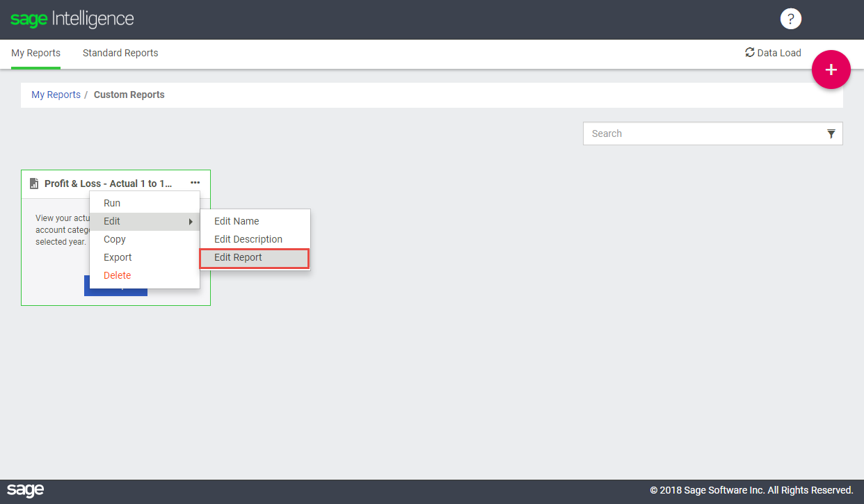
Task: Select Copy from context menu
Action: 145,239
